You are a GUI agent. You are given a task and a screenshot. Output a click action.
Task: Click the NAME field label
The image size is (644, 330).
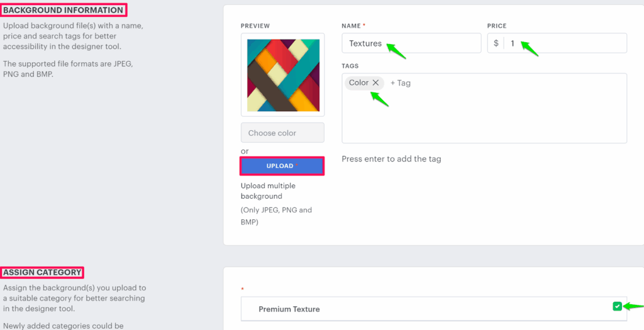(x=351, y=26)
